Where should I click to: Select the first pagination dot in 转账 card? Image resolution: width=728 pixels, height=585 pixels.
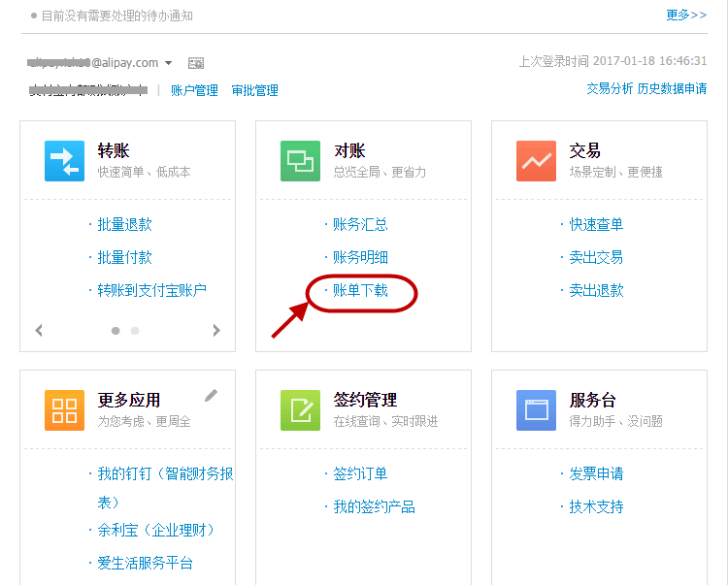(x=116, y=331)
